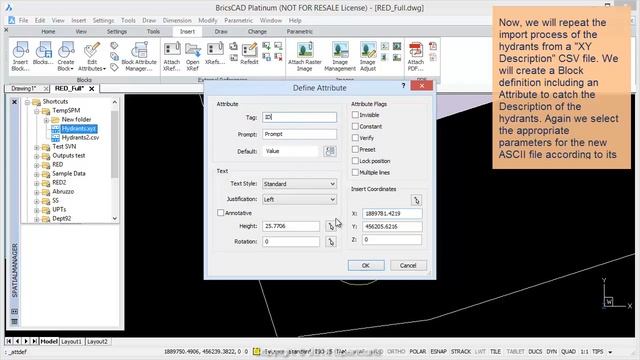Viewport: 640px width, 360px height.
Task: Collapse the TempSPM folder node
Action: [37, 111]
